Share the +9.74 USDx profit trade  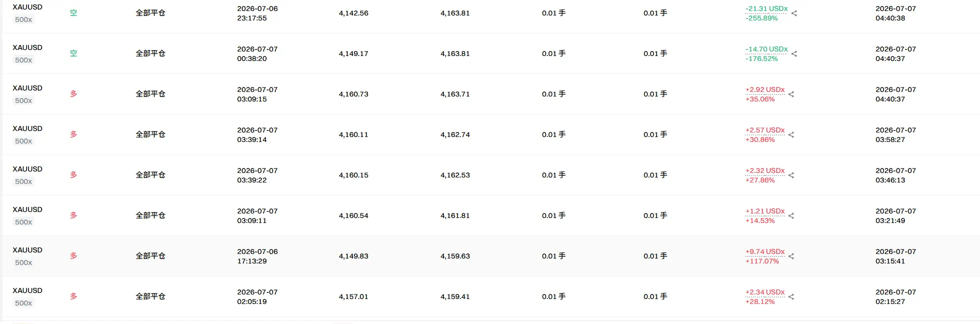[x=791, y=256]
